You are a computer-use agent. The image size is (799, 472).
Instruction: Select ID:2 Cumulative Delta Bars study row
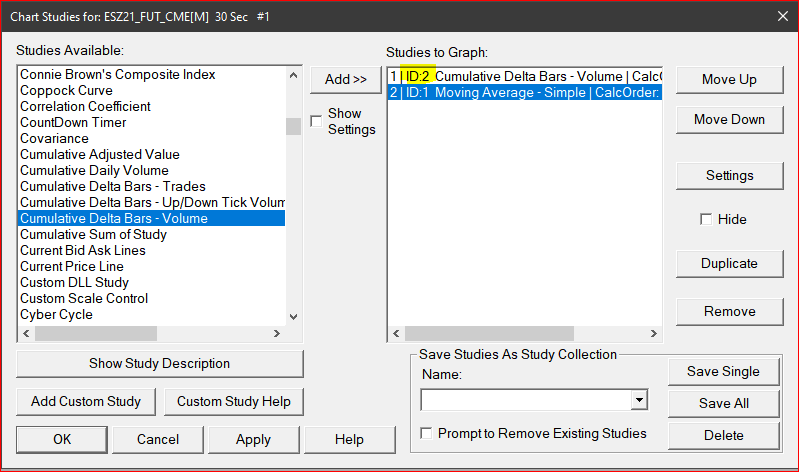524,76
